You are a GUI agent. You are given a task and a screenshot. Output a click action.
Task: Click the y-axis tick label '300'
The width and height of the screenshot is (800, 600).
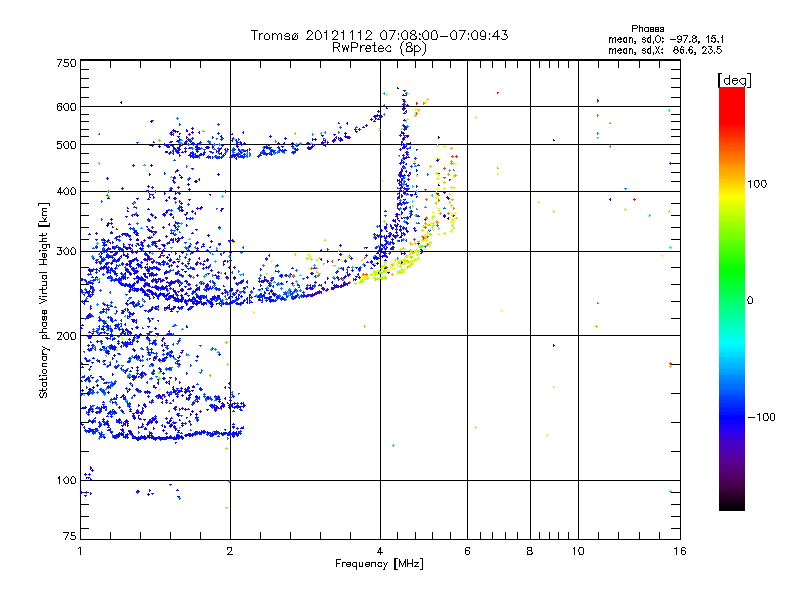66,252
